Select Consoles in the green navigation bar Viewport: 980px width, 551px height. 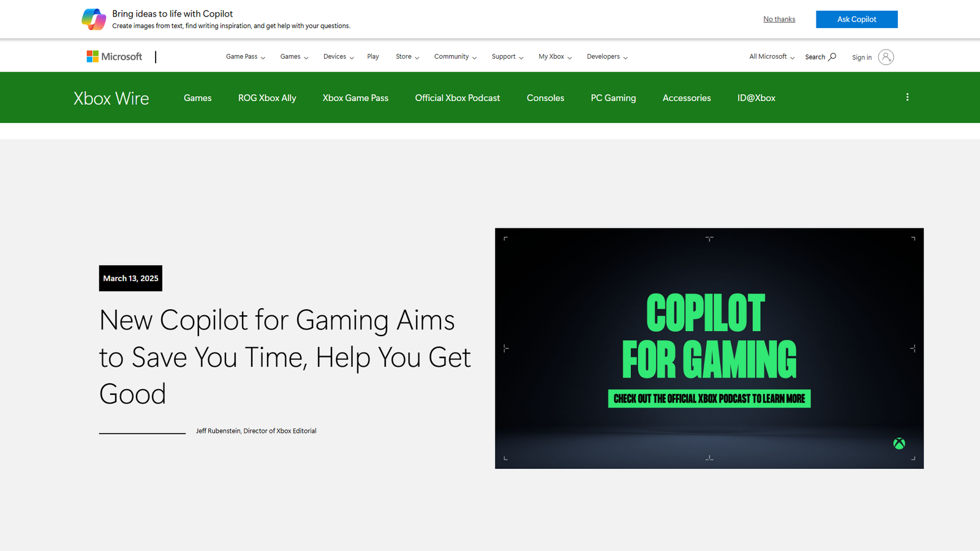[545, 97]
